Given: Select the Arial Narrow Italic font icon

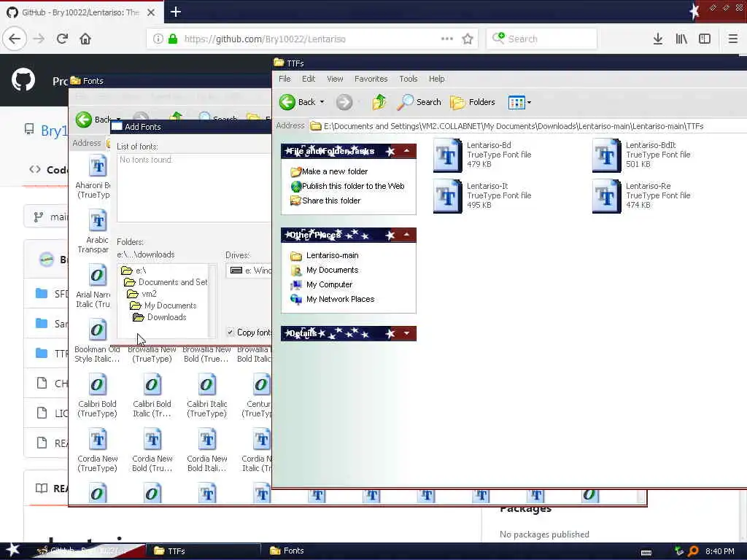Looking at the screenshot, I should tap(97, 275).
